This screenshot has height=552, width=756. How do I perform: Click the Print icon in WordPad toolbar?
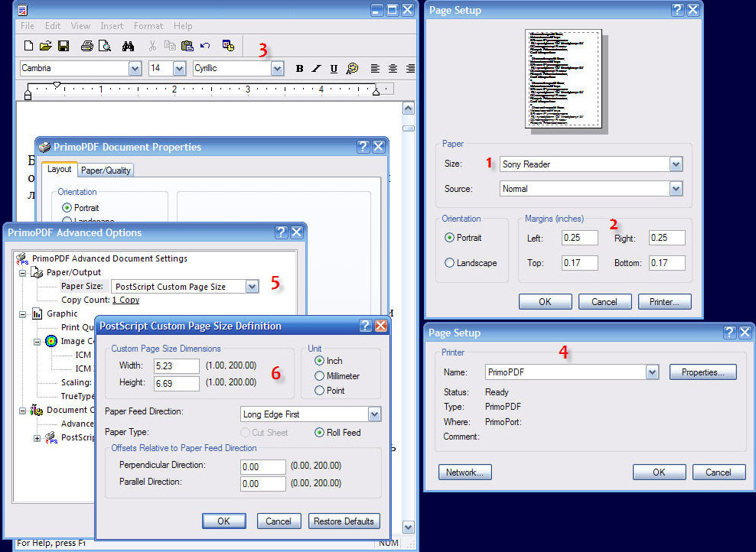86,46
